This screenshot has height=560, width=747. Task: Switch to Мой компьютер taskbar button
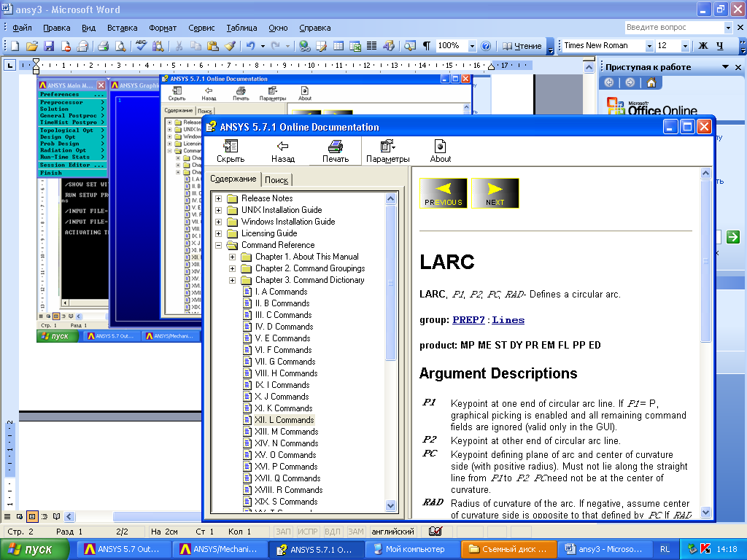click(x=413, y=549)
